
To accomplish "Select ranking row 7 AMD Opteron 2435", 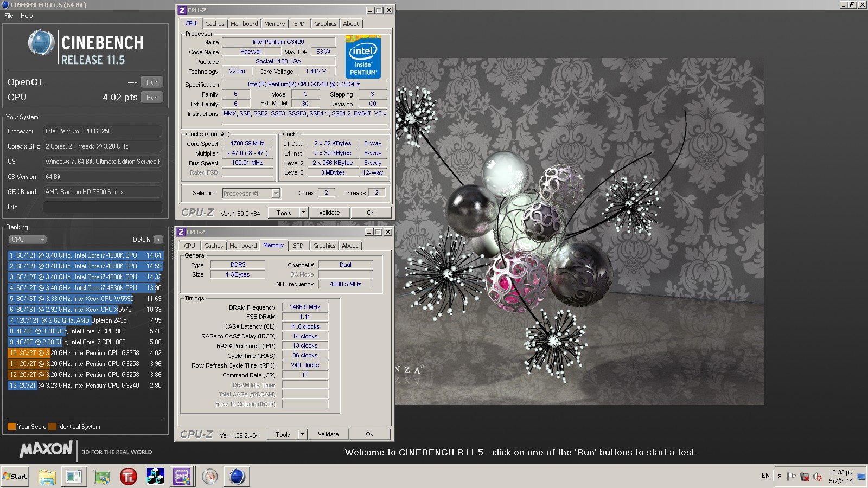I will coord(85,320).
